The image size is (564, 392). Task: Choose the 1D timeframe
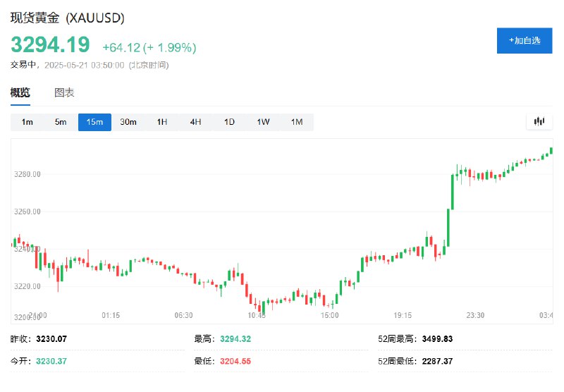pyautogui.click(x=230, y=122)
